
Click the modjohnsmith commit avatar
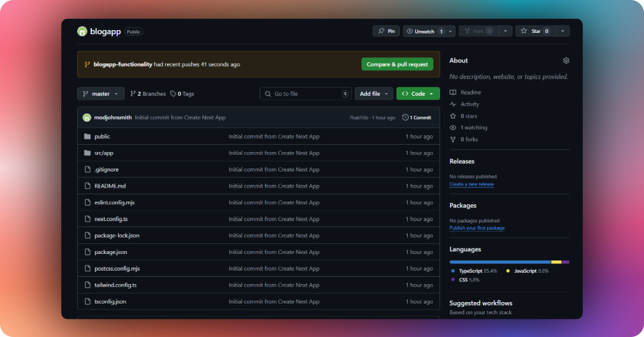87,118
